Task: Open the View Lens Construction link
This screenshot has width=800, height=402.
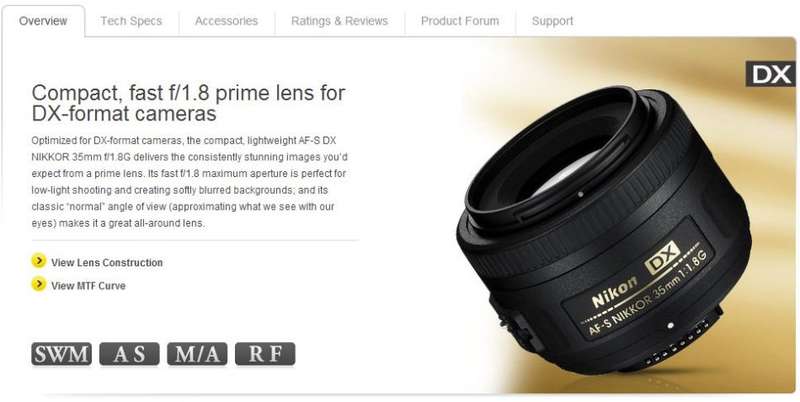Action: [x=107, y=263]
